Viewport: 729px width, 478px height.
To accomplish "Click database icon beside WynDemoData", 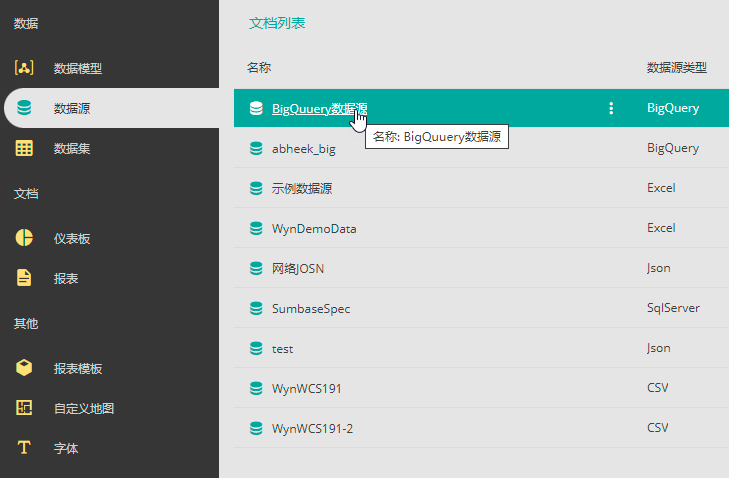I will pyautogui.click(x=256, y=228).
